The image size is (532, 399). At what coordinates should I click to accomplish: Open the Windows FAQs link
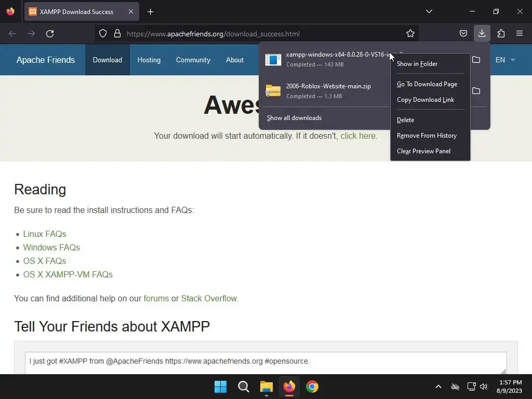coord(51,248)
